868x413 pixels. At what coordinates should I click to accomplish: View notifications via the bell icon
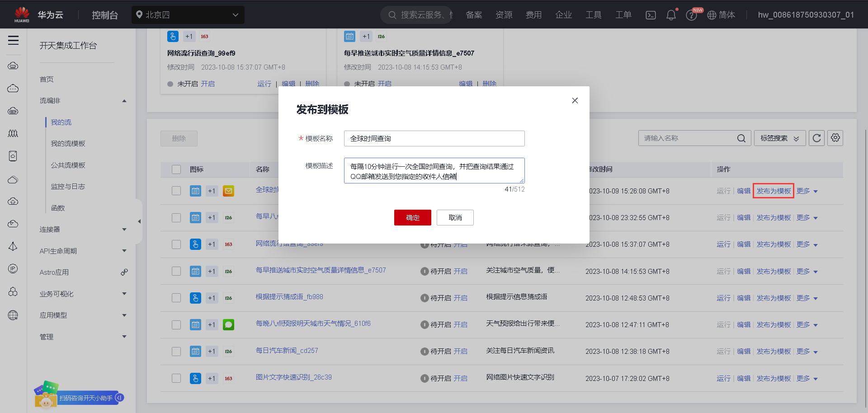(x=671, y=15)
